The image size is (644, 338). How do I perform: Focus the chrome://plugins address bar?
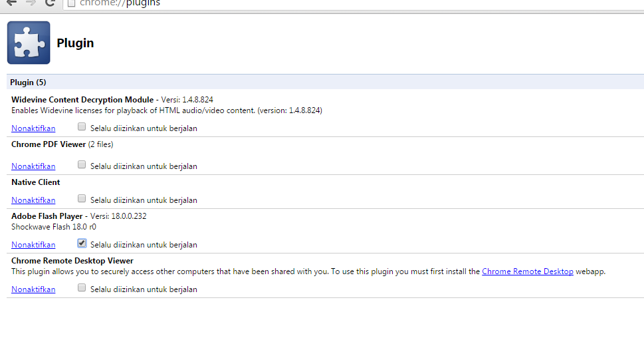[353, 4]
